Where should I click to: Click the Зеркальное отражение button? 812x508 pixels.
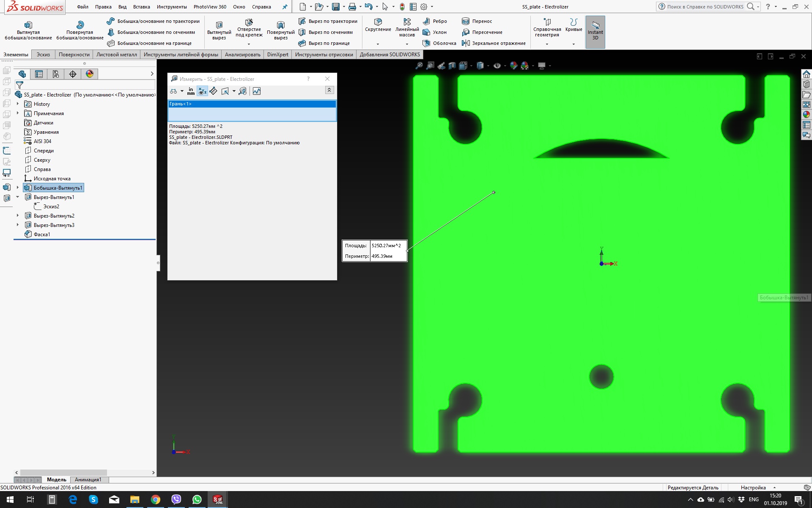click(494, 43)
